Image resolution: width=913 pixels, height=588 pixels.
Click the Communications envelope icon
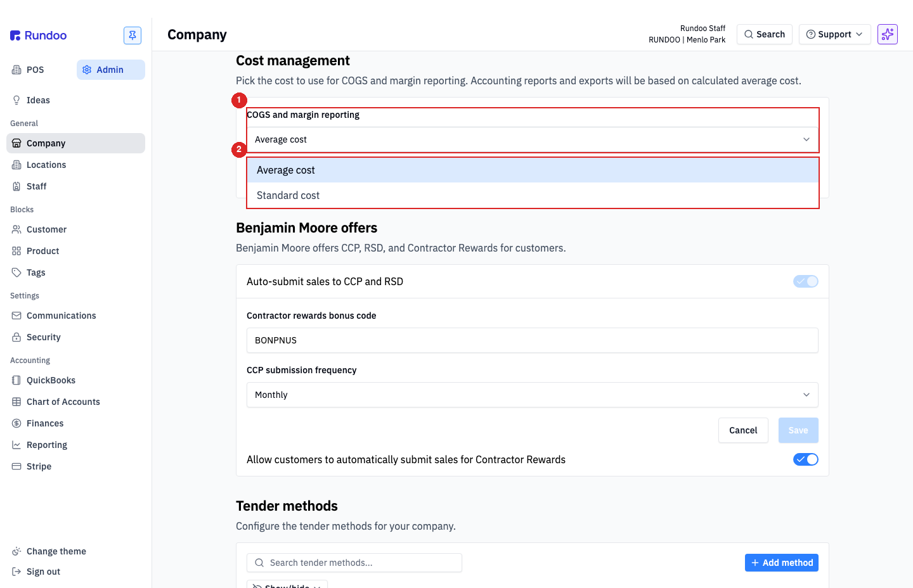click(x=16, y=316)
